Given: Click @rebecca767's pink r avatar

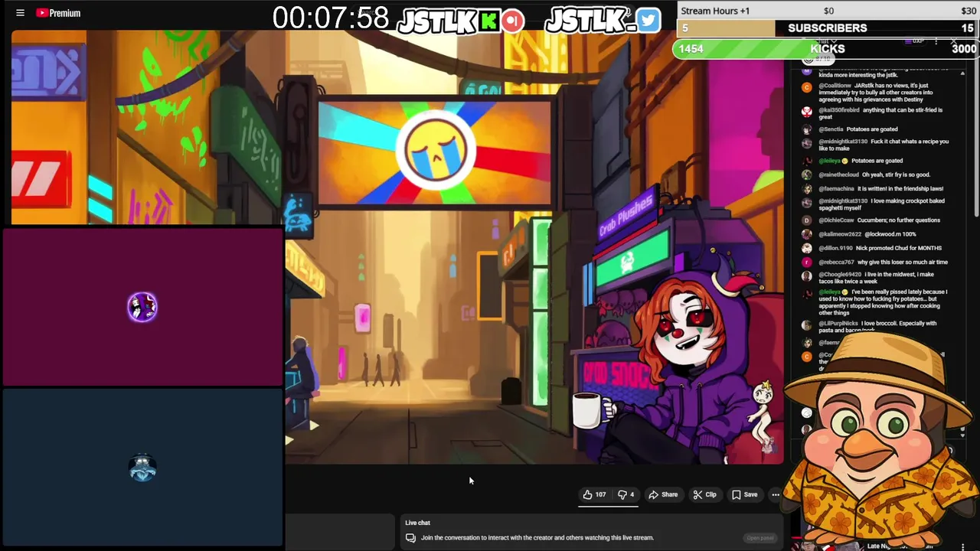Looking at the screenshot, I should (806, 262).
